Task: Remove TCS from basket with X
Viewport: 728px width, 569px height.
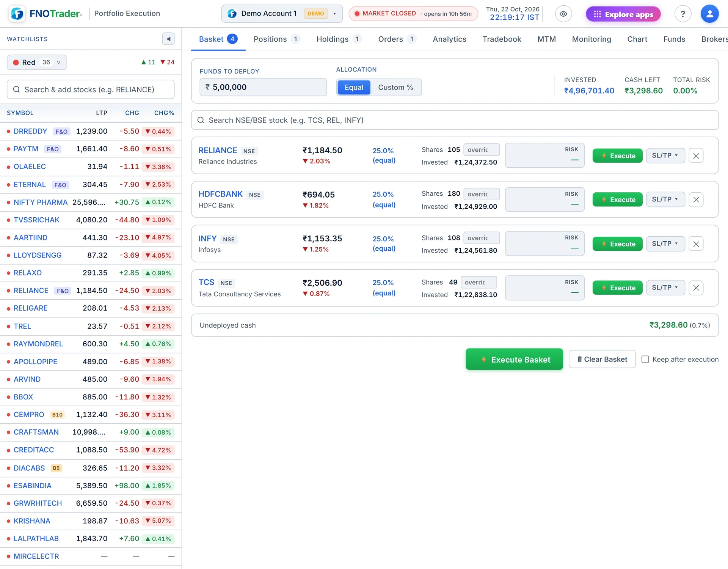Action: point(696,288)
